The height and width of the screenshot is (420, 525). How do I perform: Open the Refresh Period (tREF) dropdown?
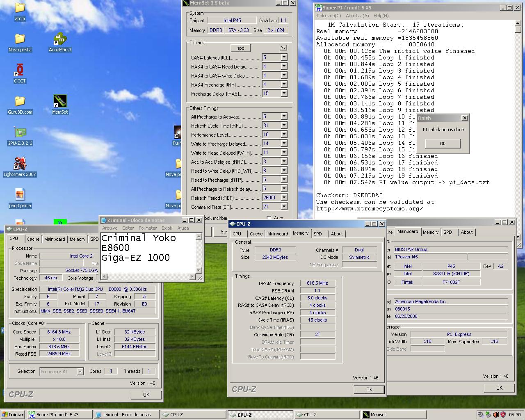click(284, 198)
